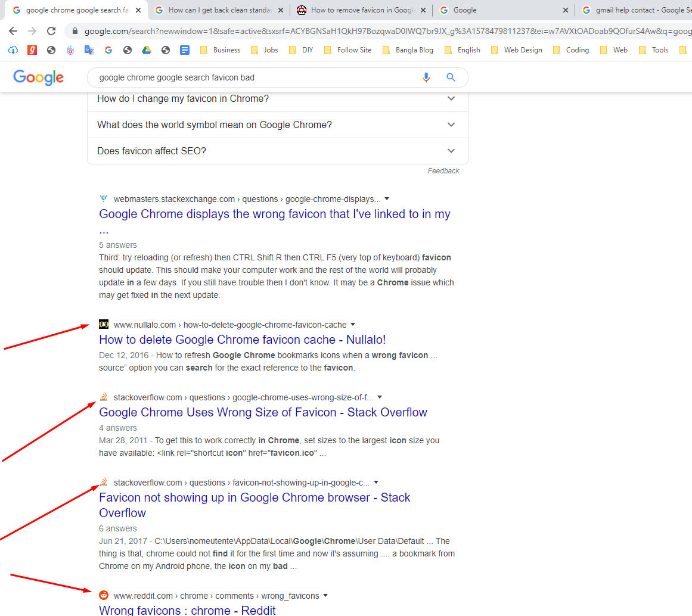Open globe bookmark left of Google Drive icon
Image resolution: width=692 pixels, height=616 pixels.
[x=128, y=50]
